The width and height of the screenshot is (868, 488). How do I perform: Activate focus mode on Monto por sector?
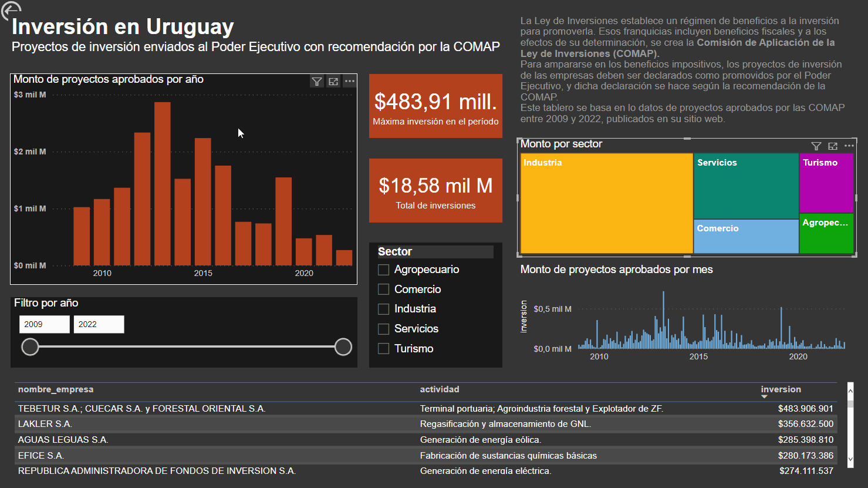pos(832,146)
